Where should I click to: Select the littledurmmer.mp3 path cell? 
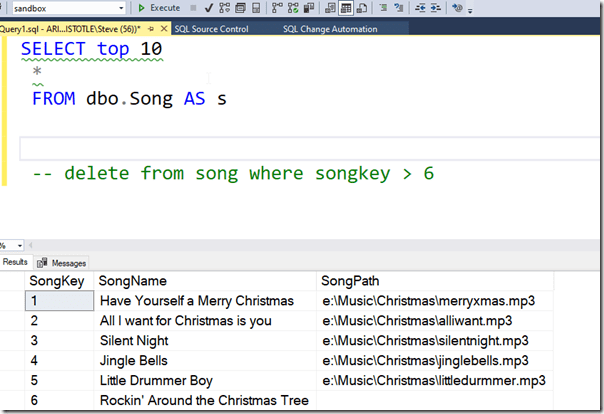(435, 381)
